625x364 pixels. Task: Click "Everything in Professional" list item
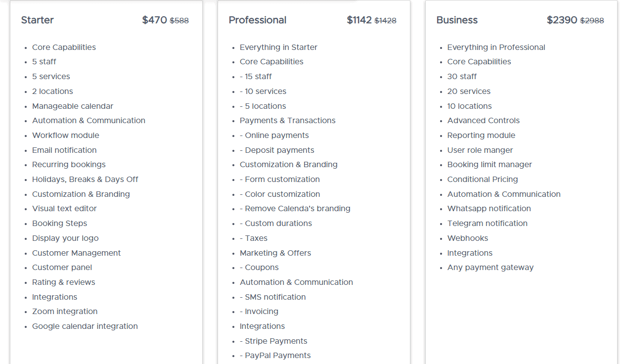[496, 47]
